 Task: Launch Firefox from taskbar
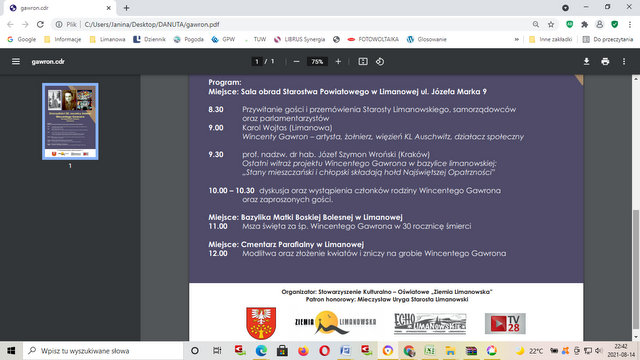coord(303,351)
